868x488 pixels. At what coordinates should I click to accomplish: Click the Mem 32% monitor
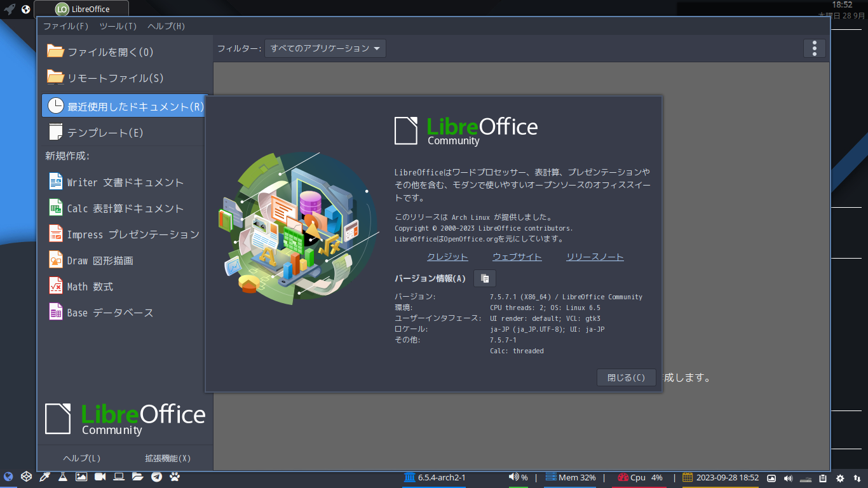coord(571,477)
